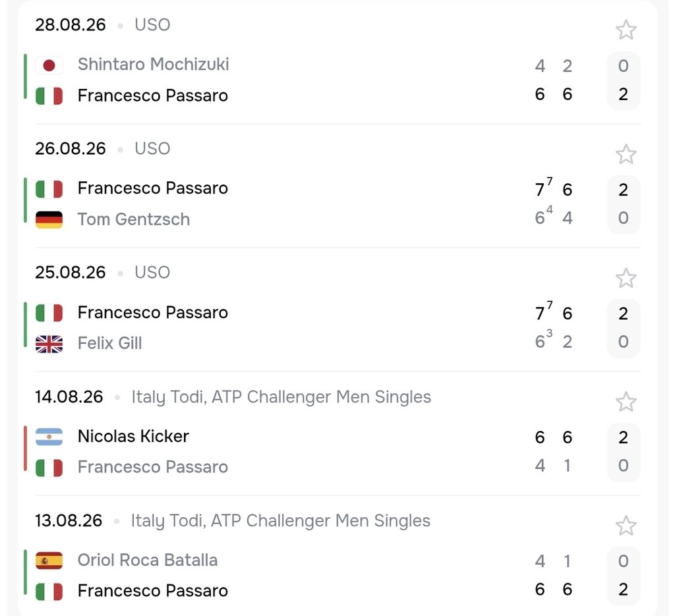Open Oriol Roca Batalla player entry
Image resolution: width=675 pixels, height=616 pixels.
point(148,560)
